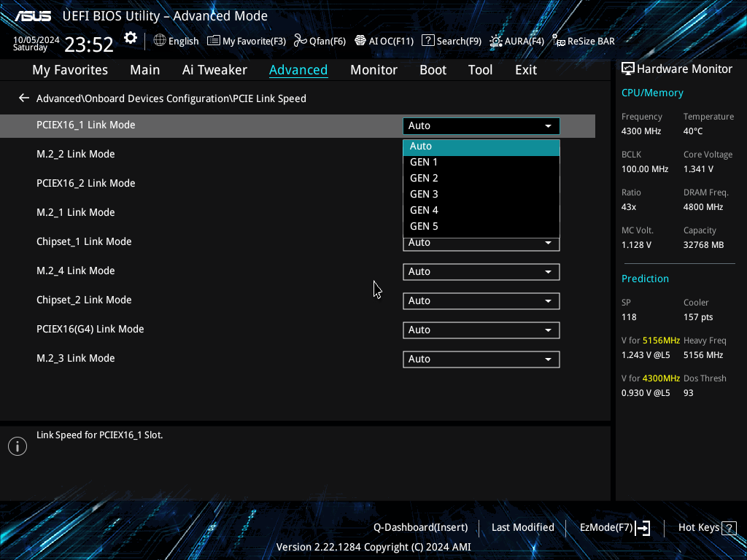Select GEN 3 link speed option
The width and height of the screenshot is (747, 560).
(x=481, y=194)
